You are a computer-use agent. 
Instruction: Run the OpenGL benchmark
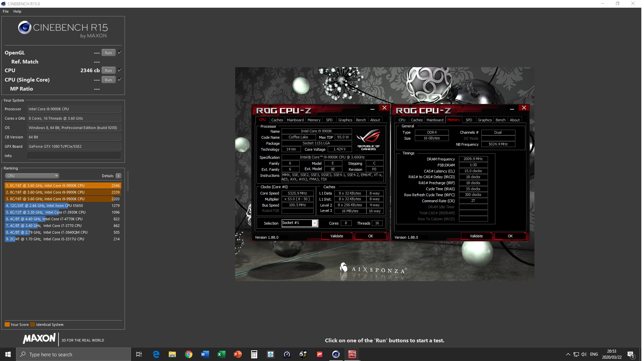108,53
